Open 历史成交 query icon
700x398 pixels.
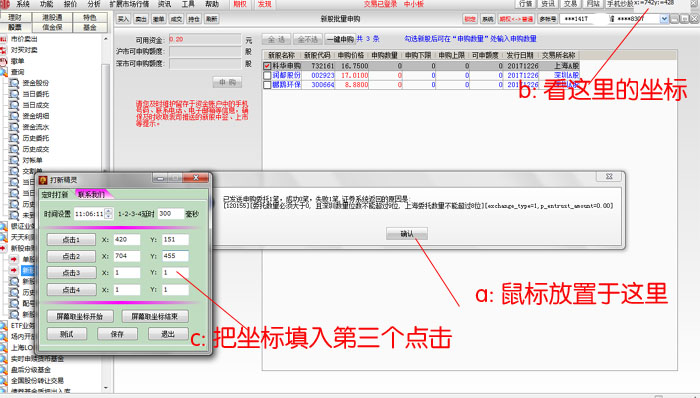(14, 149)
